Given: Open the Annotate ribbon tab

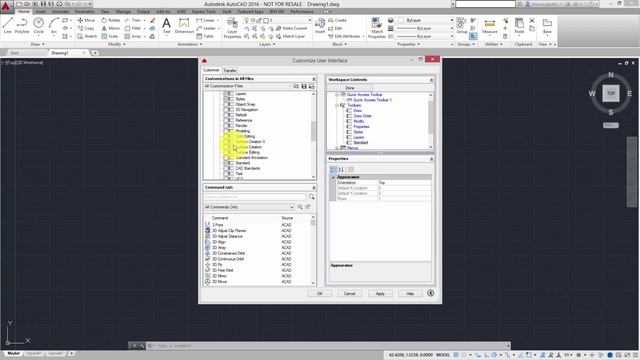Looking at the screenshot, I should click(60, 12).
